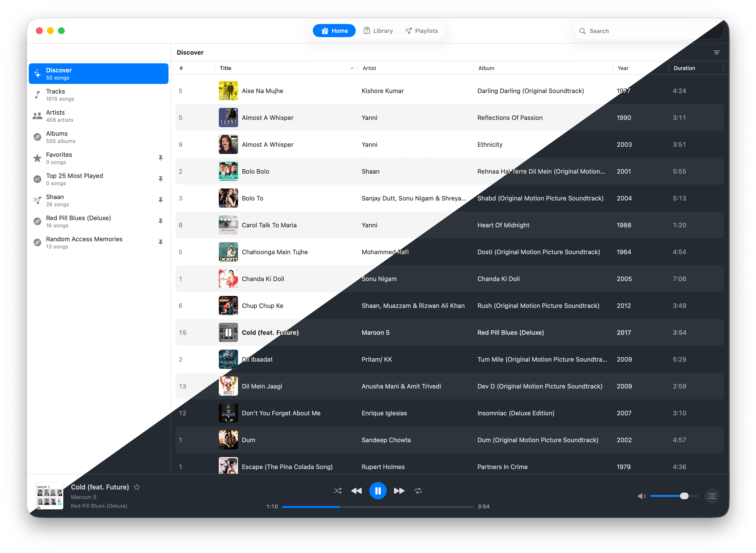Click the Dil Ibaadat album art
The width and height of the screenshot is (756, 553).
[228, 359]
